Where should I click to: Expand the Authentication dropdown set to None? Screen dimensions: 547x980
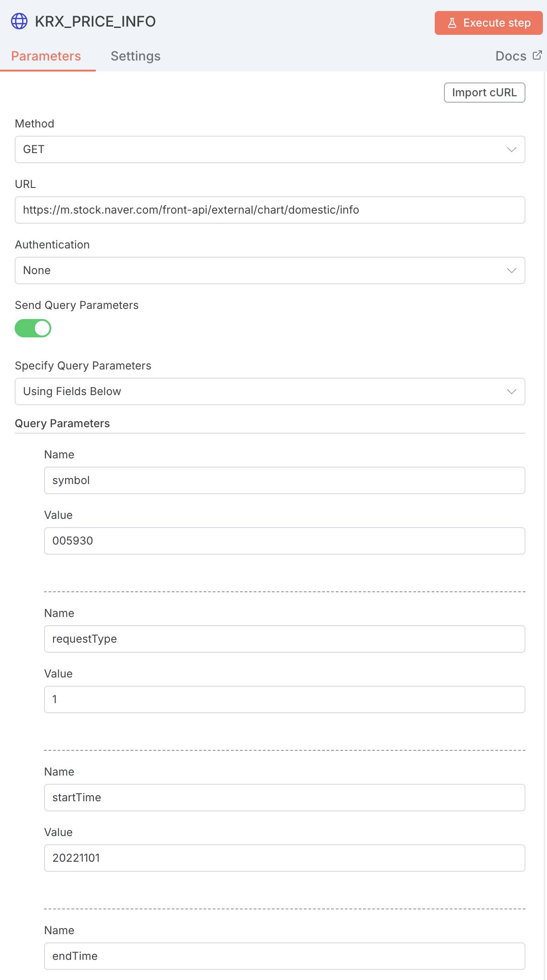pos(270,270)
